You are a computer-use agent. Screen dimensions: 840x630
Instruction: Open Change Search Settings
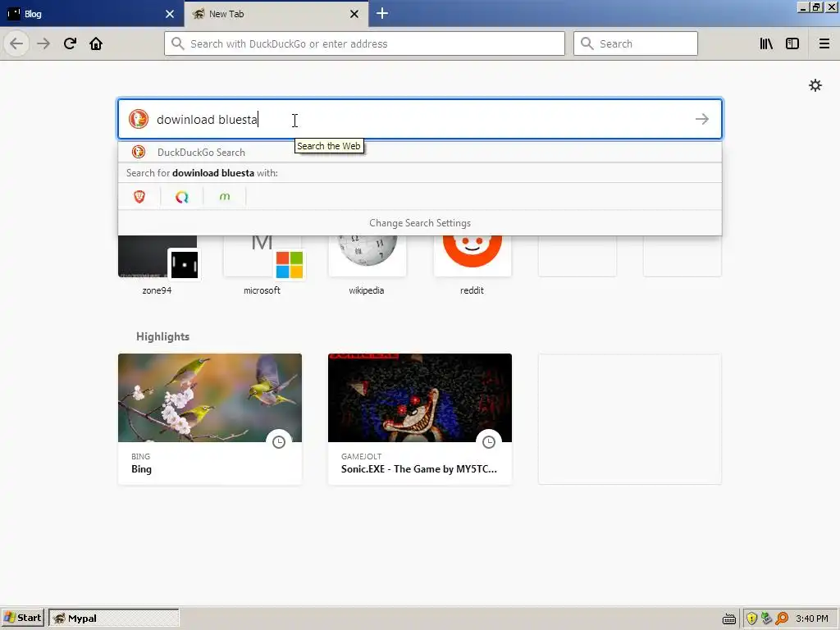click(x=420, y=223)
